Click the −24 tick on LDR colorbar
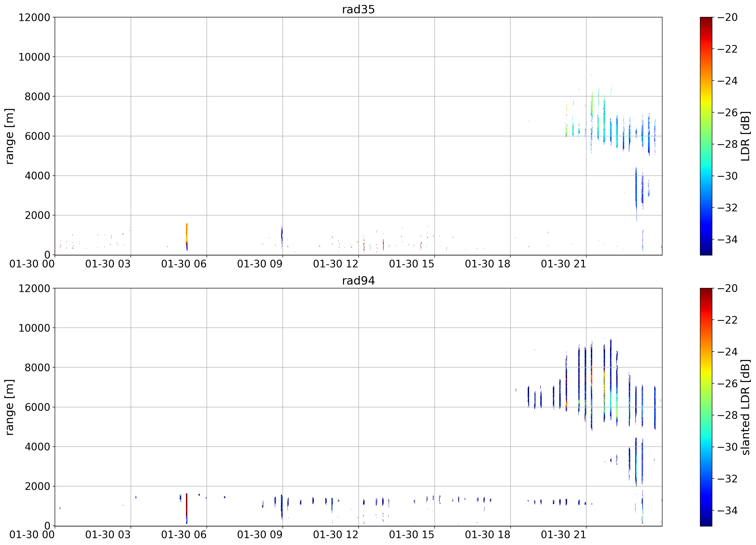The image size is (756, 545). [727, 81]
